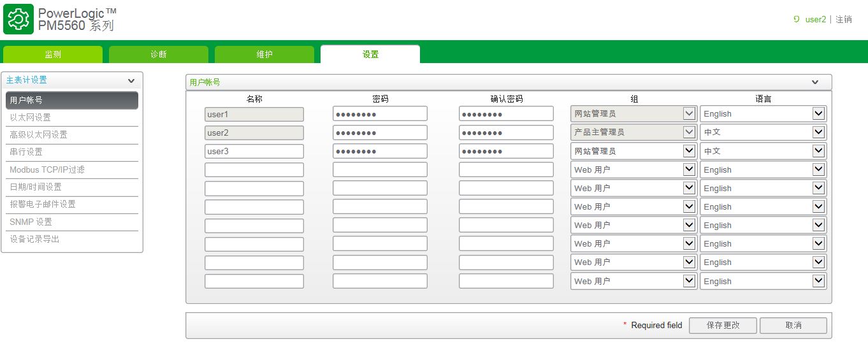This screenshot has width=868, height=360.
Task: Open the group dropdown for user3
Action: coord(633,151)
